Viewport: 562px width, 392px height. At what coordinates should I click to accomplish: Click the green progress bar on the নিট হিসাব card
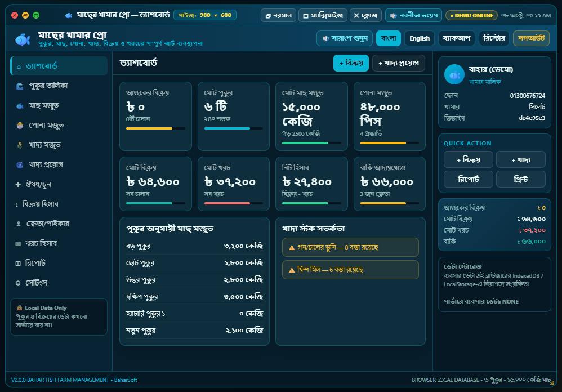[x=311, y=203]
